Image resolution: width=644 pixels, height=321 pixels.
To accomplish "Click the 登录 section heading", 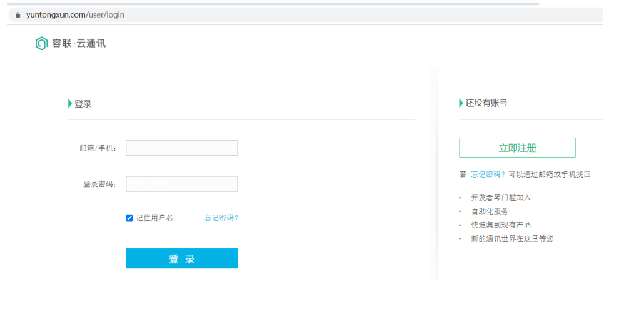I will pos(83,104).
